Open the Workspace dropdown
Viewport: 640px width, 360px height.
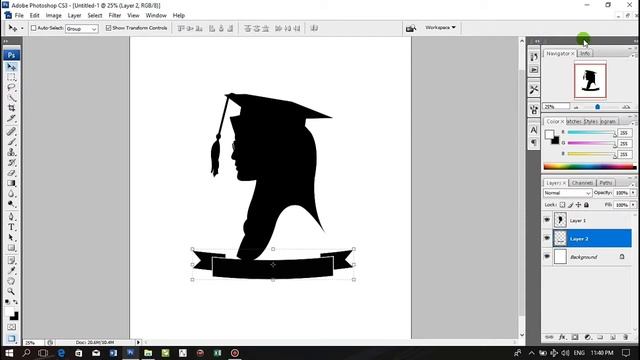[x=440, y=28]
